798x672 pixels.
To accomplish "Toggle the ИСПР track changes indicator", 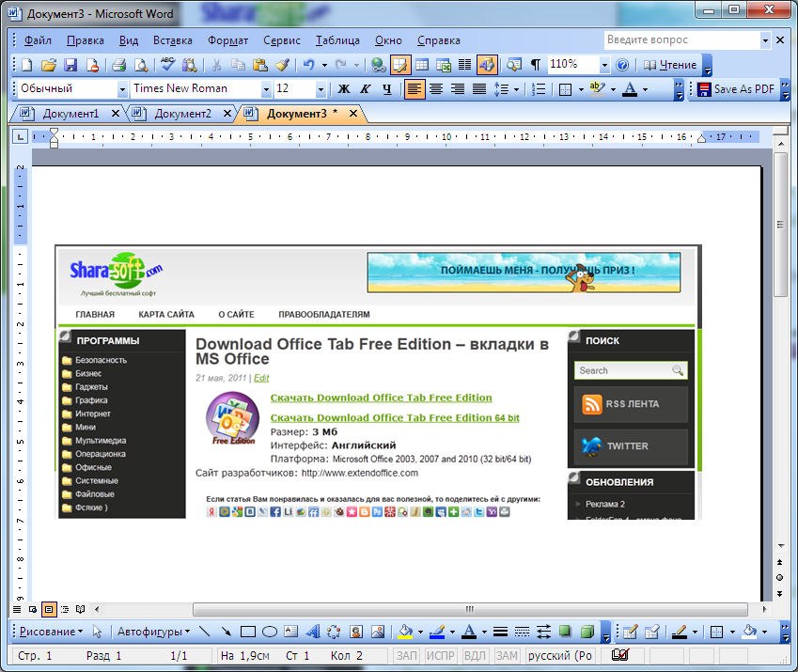I will pyautogui.click(x=440, y=656).
